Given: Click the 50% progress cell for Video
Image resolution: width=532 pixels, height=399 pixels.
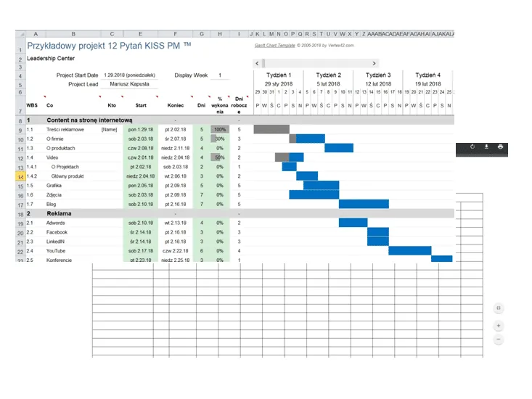Looking at the screenshot, I should pos(220,157).
